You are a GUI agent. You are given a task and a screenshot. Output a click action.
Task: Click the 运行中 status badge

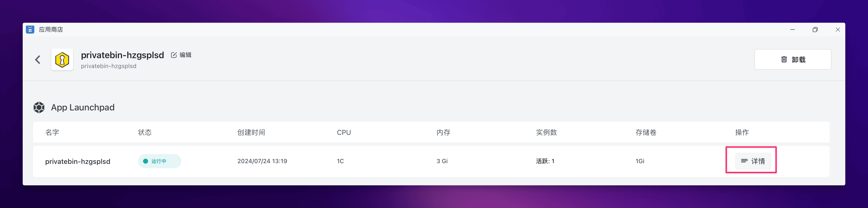[159, 161]
